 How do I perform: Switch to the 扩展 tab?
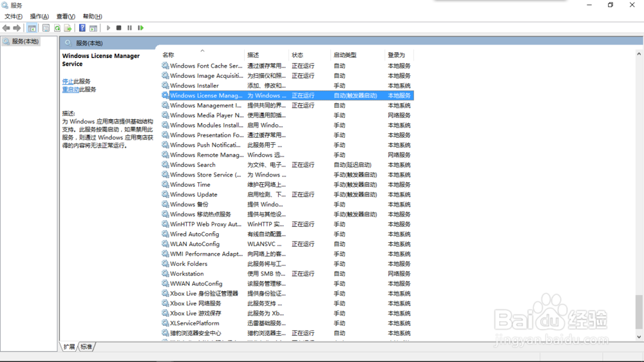pyautogui.click(x=69, y=347)
